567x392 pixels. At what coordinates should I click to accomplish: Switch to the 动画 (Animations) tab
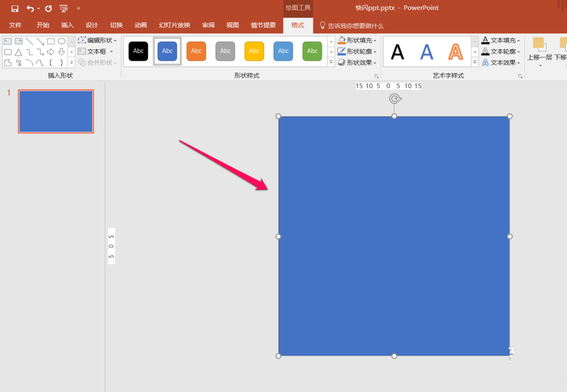tap(141, 25)
